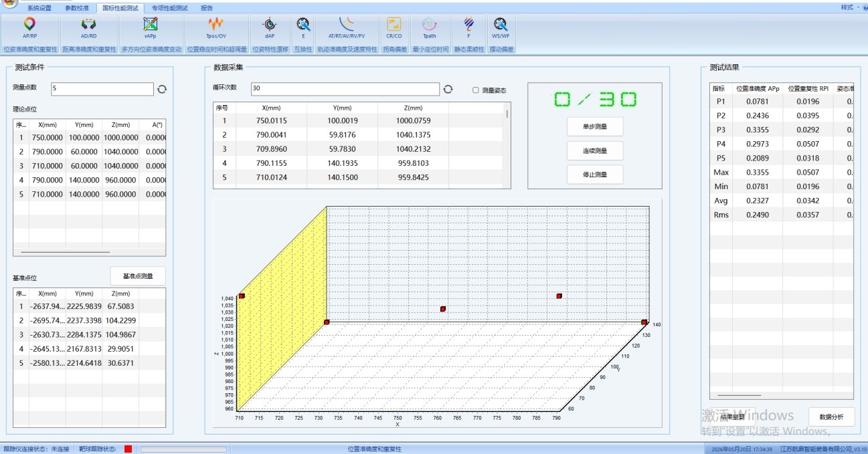Select the AT/RT/AV/RV/FV trajectory icon
The image size is (868, 454).
point(347,28)
